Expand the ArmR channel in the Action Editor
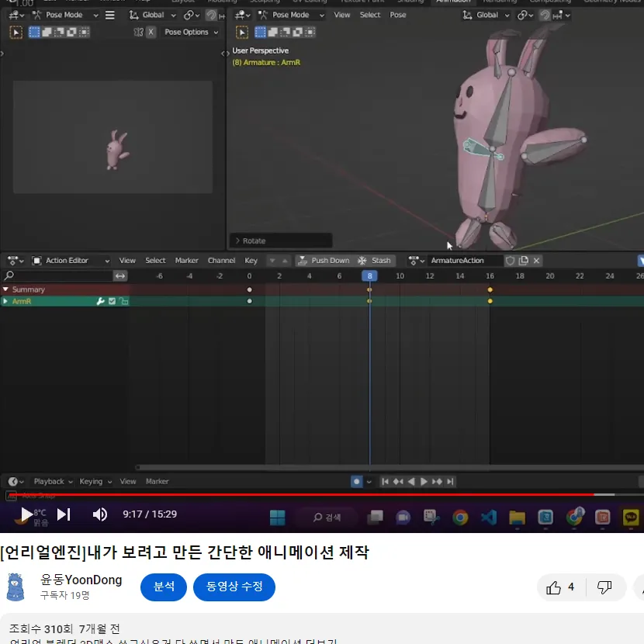The width and height of the screenshot is (644, 644). click(6, 301)
